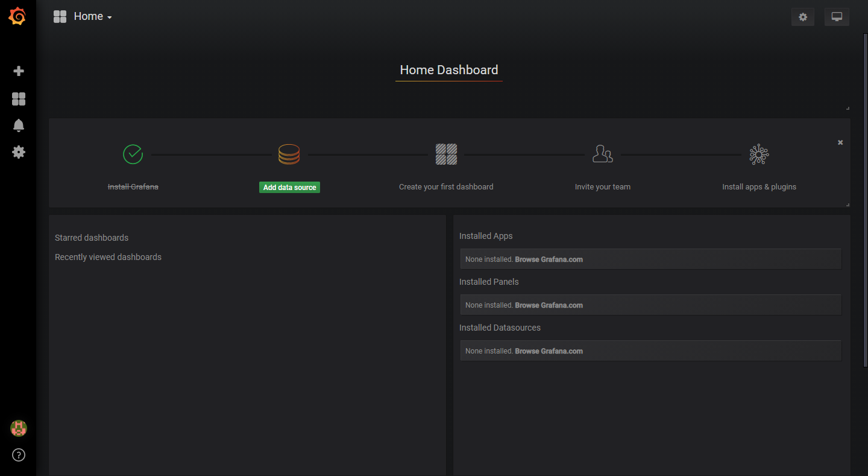Image resolution: width=868 pixels, height=476 pixels.
Task: Browse Grafana.com under Installed Datasources
Action: pos(549,351)
